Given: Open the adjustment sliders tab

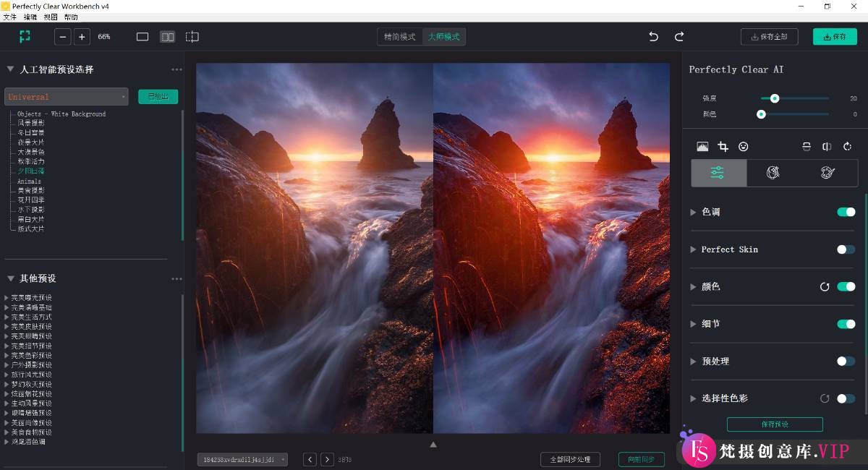Looking at the screenshot, I should pyautogui.click(x=718, y=173).
